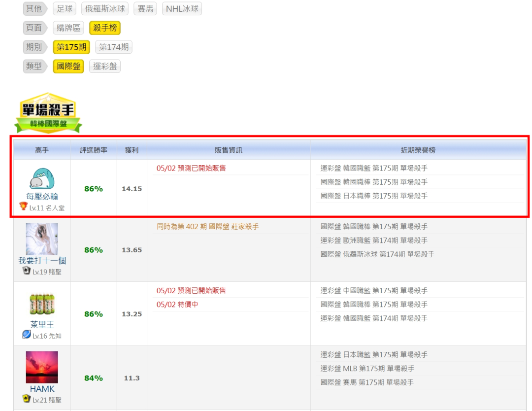Select the 運彩盤 type
Viewport: 532px width, 411px height.
105,66
